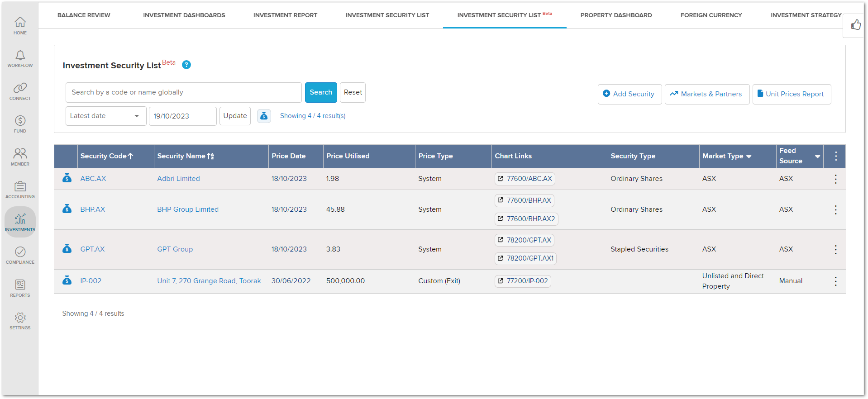Expand the Feed Source filter arrow
The height and width of the screenshot is (399, 868).
[817, 157]
